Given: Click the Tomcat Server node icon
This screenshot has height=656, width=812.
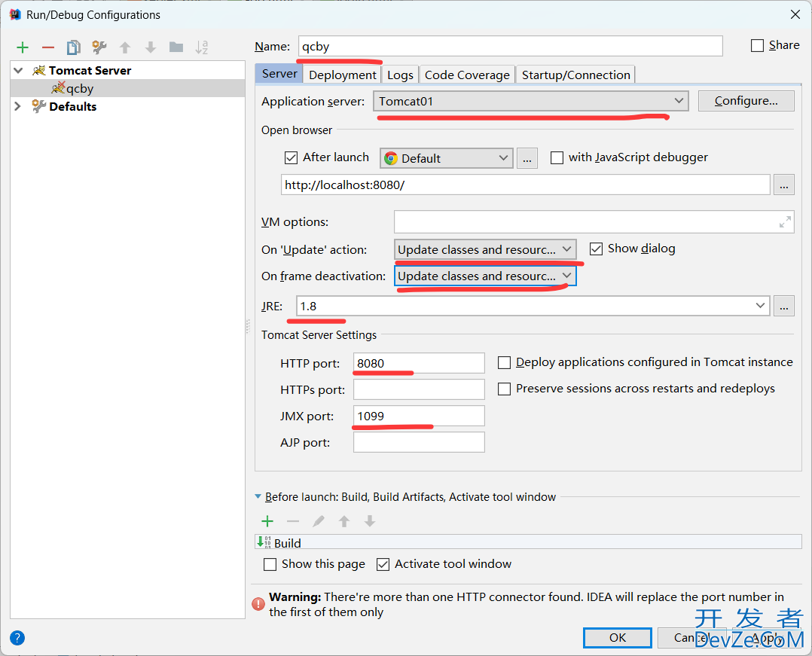Looking at the screenshot, I should (x=39, y=70).
